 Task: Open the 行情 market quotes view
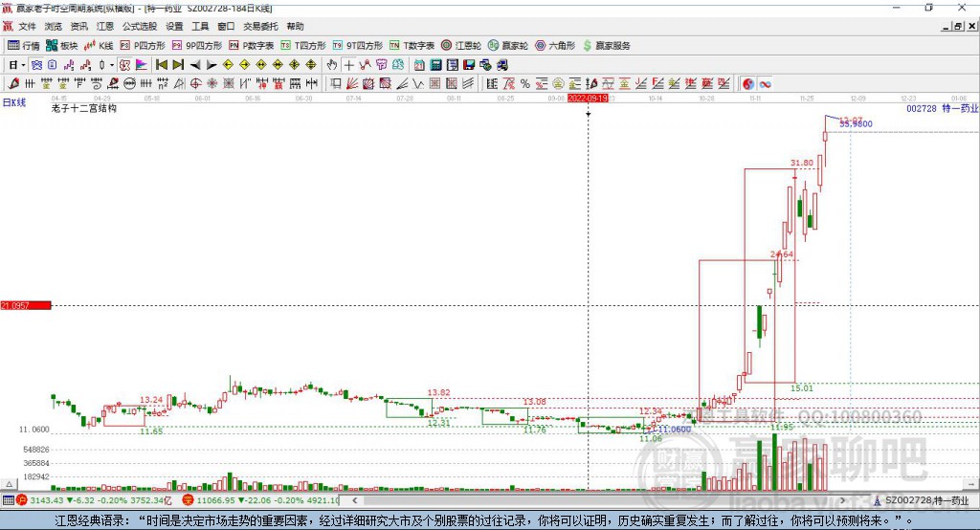pos(23,46)
